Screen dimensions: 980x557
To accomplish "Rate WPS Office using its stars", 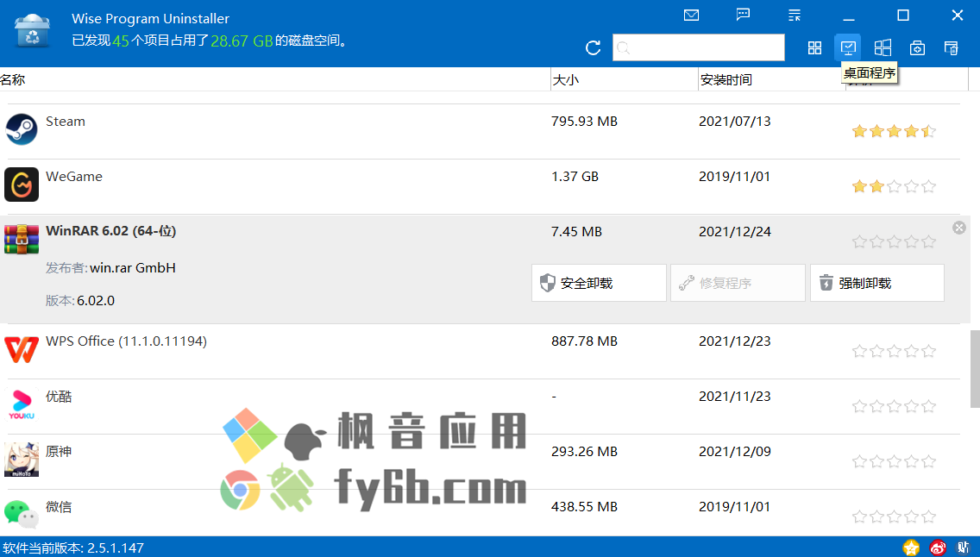I will coord(894,351).
